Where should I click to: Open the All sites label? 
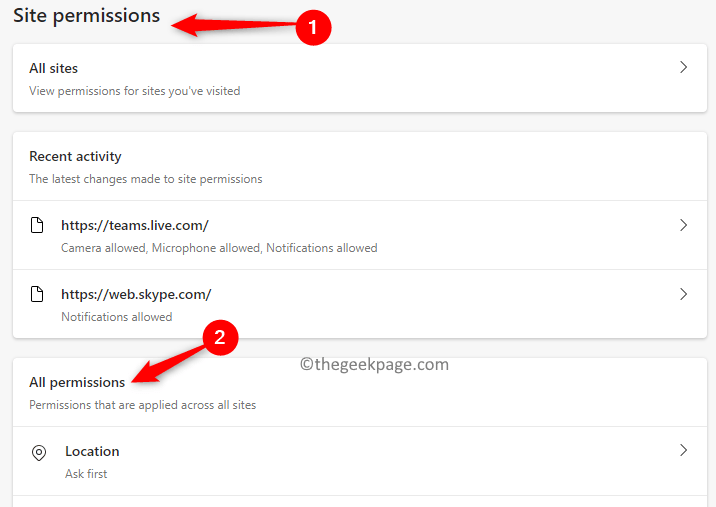pyautogui.click(x=53, y=68)
